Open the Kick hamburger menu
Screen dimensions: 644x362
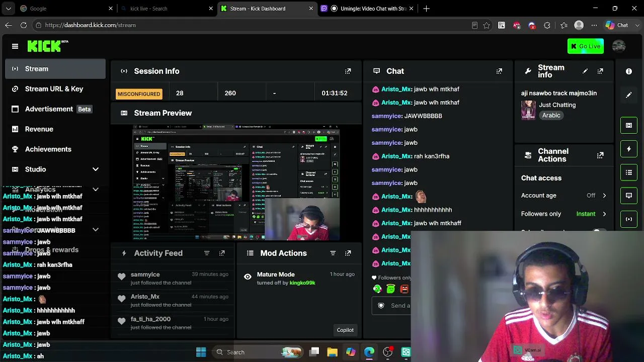[15, 46]
